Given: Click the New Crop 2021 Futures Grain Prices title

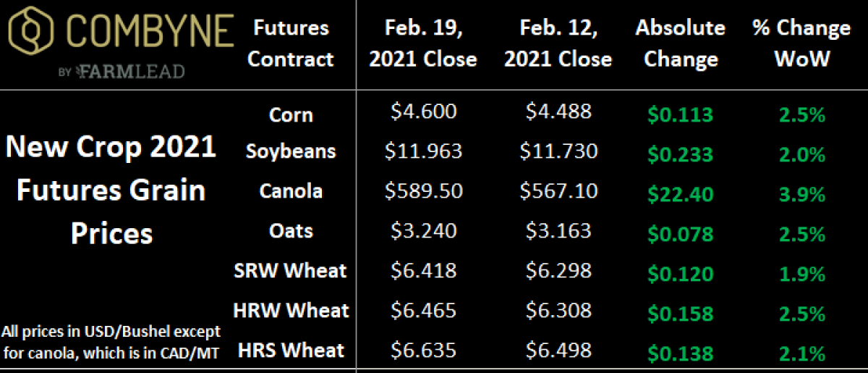Looking at the screenshot, I should pos(111,190).
